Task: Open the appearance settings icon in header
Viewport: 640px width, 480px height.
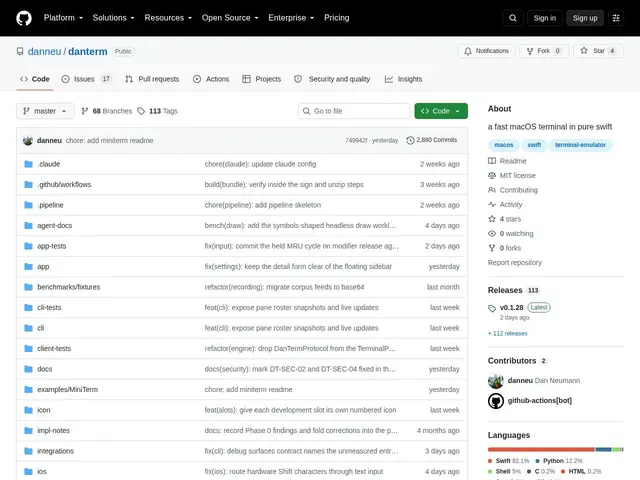Action: pos(616,18)
